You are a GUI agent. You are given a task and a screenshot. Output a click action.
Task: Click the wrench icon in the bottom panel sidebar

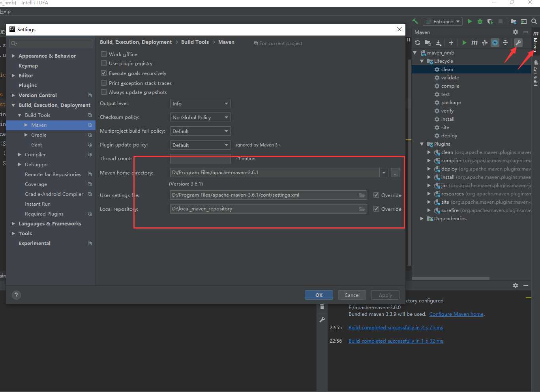coord(322,320)
